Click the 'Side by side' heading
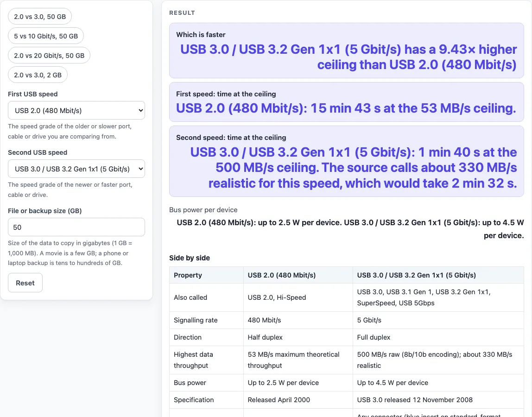The image size is (532, 417). [x=190, y=258]
